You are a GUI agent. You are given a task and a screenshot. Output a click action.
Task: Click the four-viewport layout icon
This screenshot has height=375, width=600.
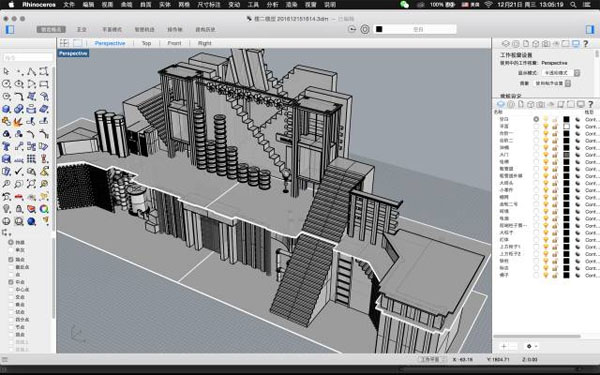(64, 43)
